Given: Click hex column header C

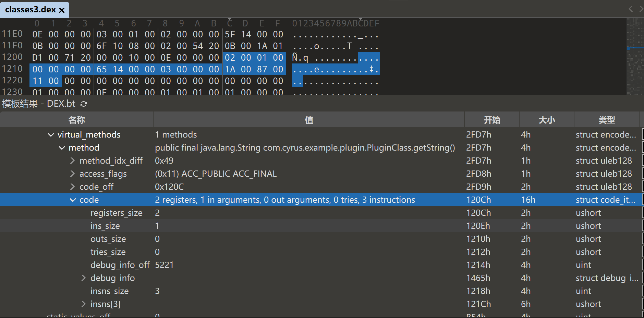Looking at the screenshot, I should coord(230,23).
